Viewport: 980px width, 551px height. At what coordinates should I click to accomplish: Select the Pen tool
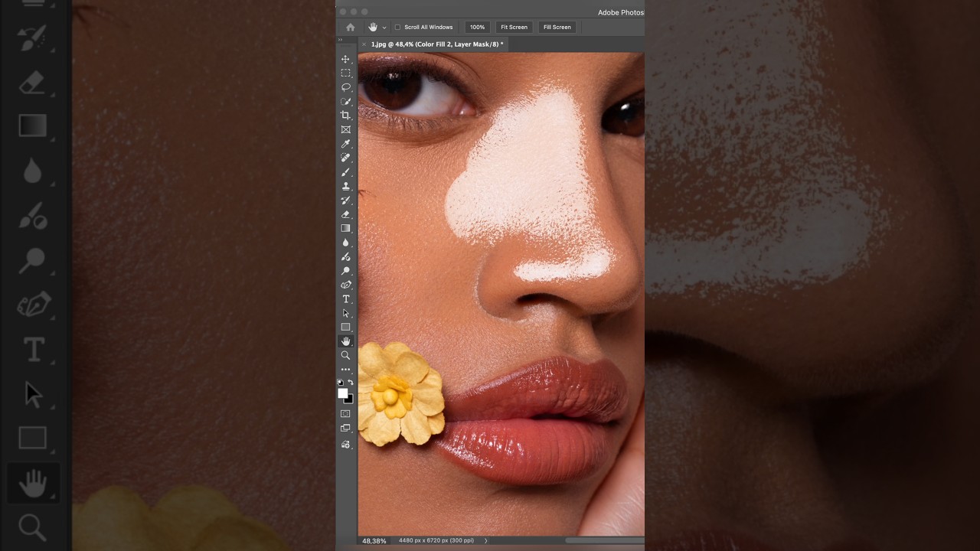tap(345, 285)
